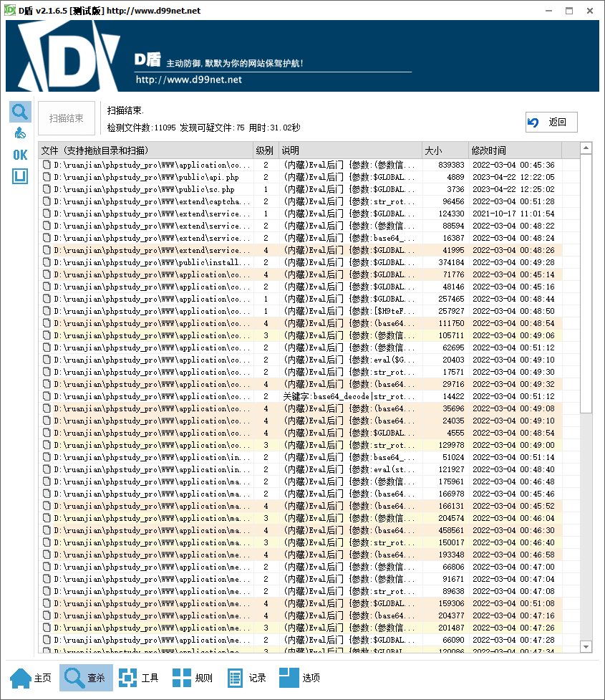Click the description containing eval($G
This screenshot has width=605, height=700.
[349, 360]
